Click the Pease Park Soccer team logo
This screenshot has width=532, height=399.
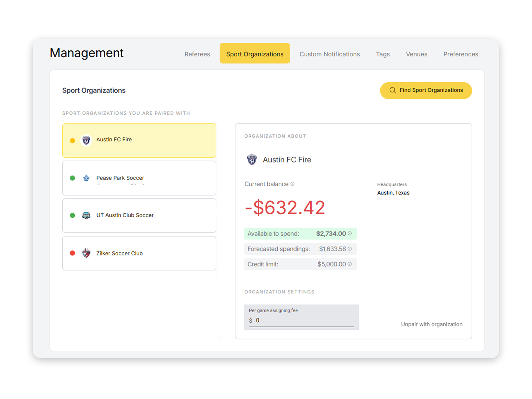pyautogui.click(x=86, y=178)
